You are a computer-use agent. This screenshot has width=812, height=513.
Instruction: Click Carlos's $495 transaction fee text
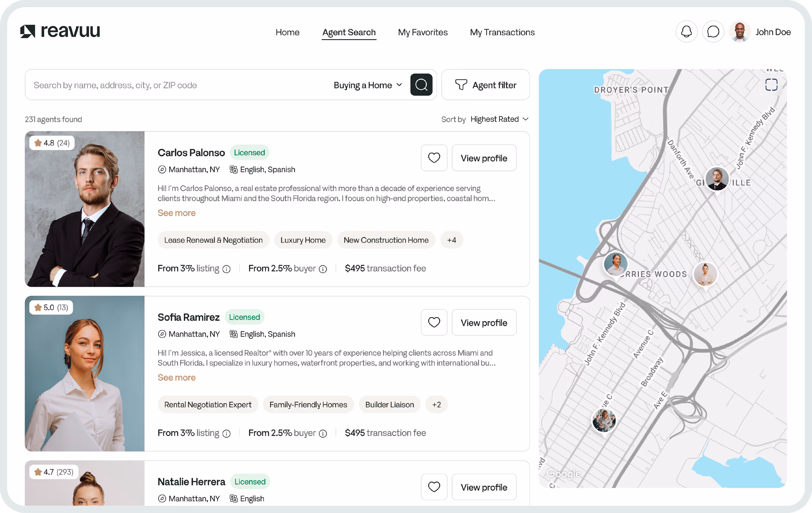[385, 268]
